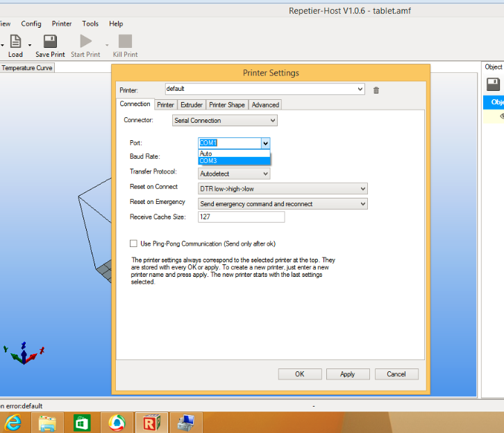This screenshot has width=504, height=433.
Task: Open the Config menu
Action: point(31,24)
